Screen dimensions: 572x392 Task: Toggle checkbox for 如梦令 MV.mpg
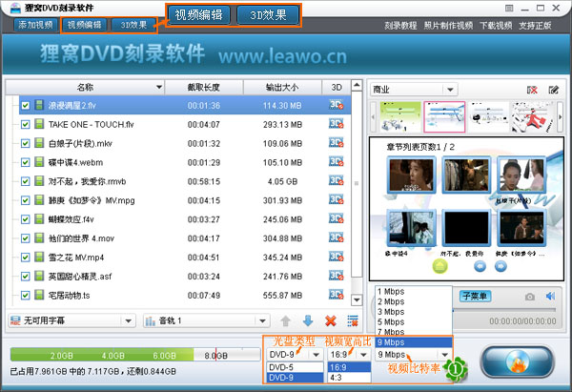tap(25, 200)
